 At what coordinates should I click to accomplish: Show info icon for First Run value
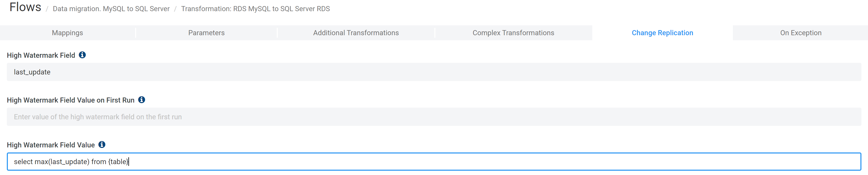[141, 100]
